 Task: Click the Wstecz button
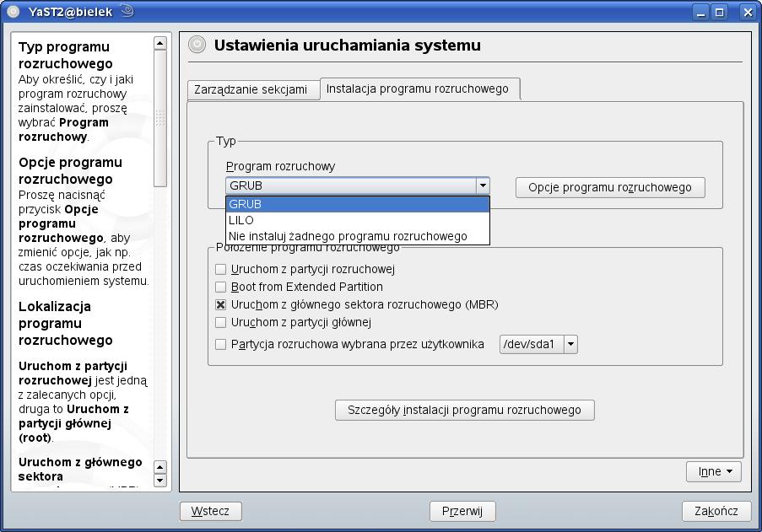pos(210,511)
